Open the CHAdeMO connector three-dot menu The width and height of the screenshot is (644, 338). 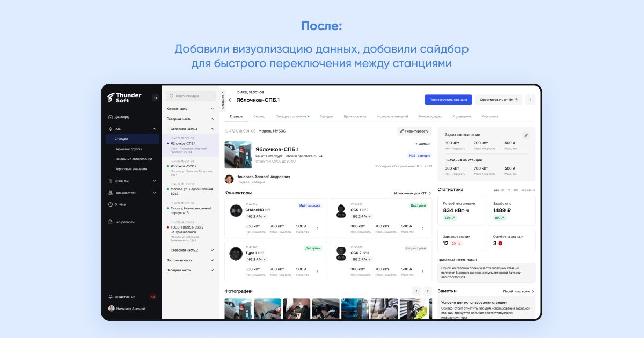(x=317, y=229)
